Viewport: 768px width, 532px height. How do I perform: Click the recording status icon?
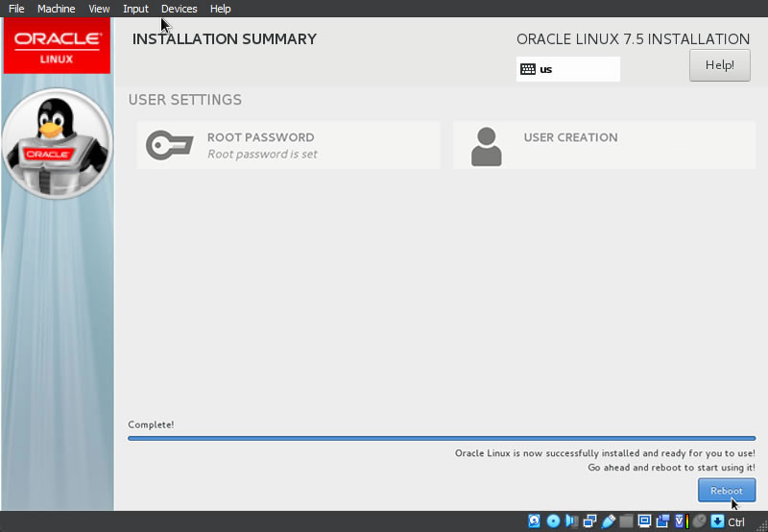pyautogui.click(x=662, y=521)
